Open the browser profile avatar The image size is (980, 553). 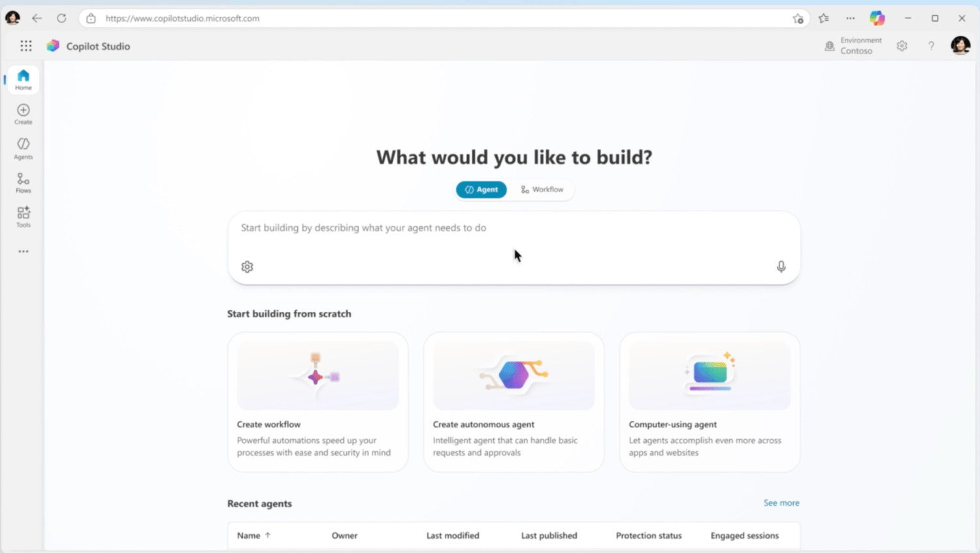(12, 18)
